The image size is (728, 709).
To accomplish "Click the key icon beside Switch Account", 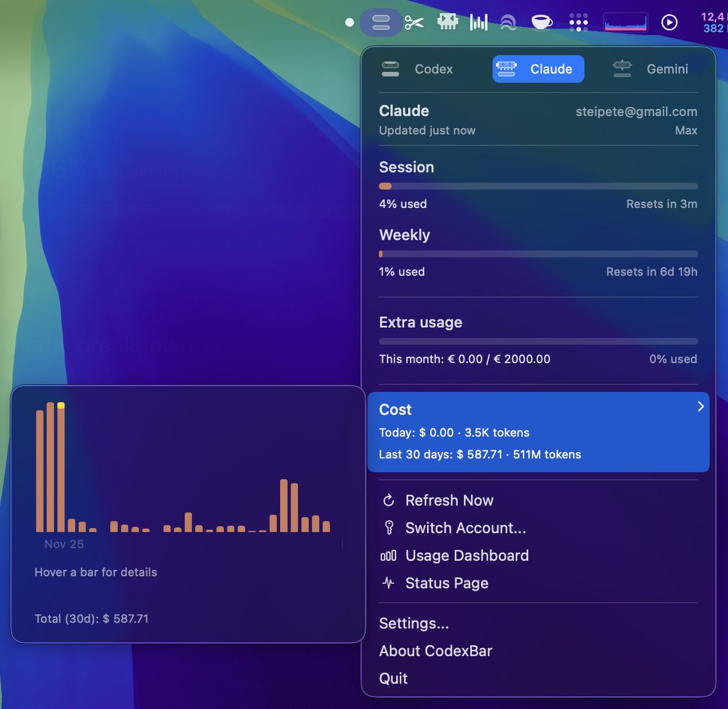I will coord(389,528).
